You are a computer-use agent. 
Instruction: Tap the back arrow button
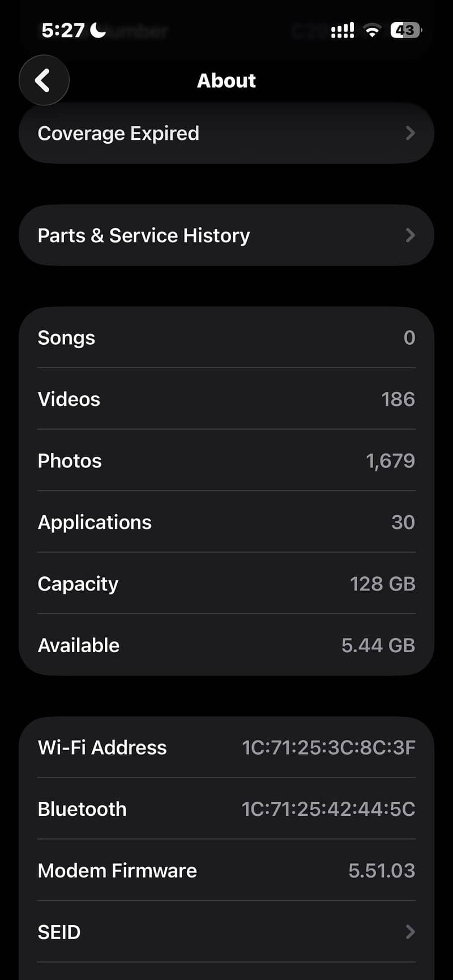tap(44, 80)
